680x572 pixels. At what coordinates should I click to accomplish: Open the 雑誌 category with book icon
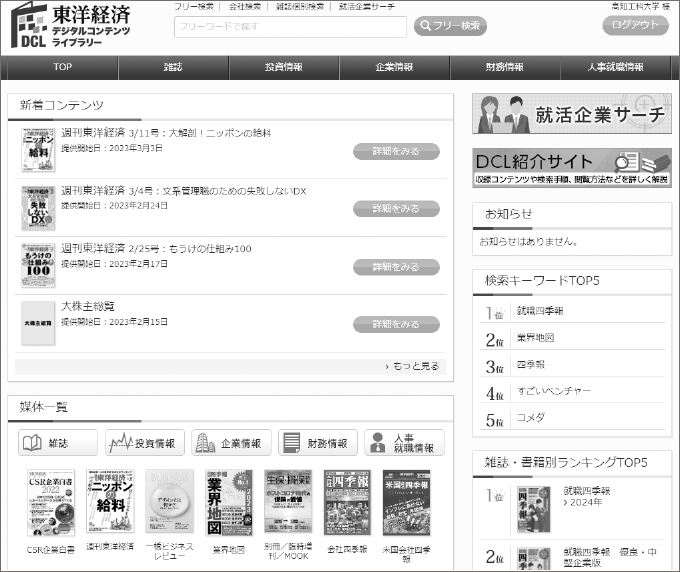[58, 443]
